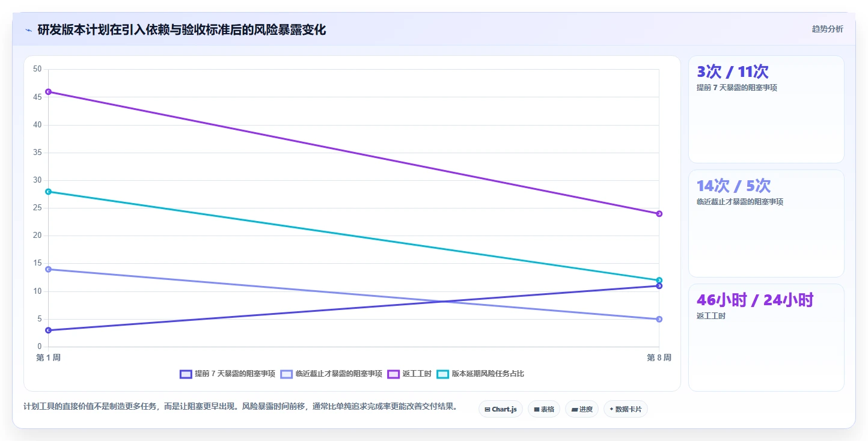Image resolution: width=868 pixels, height=441 pixels.
Task: Click the 数据卡片 tag chip
Action: click(626, 409)
